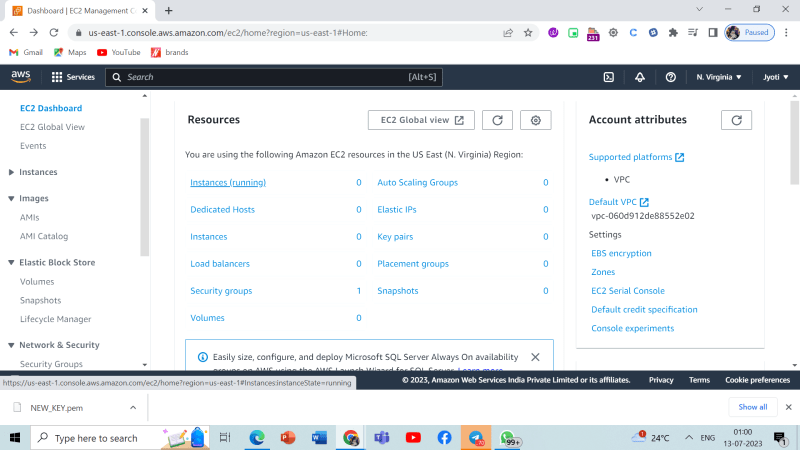
Task: Show hidden system tray icons
Action: 689,438
